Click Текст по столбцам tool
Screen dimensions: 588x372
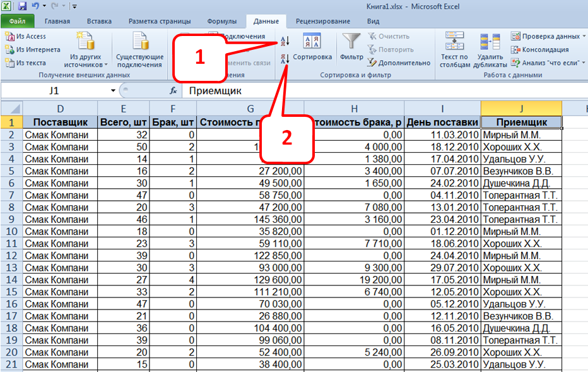[454, 51]
